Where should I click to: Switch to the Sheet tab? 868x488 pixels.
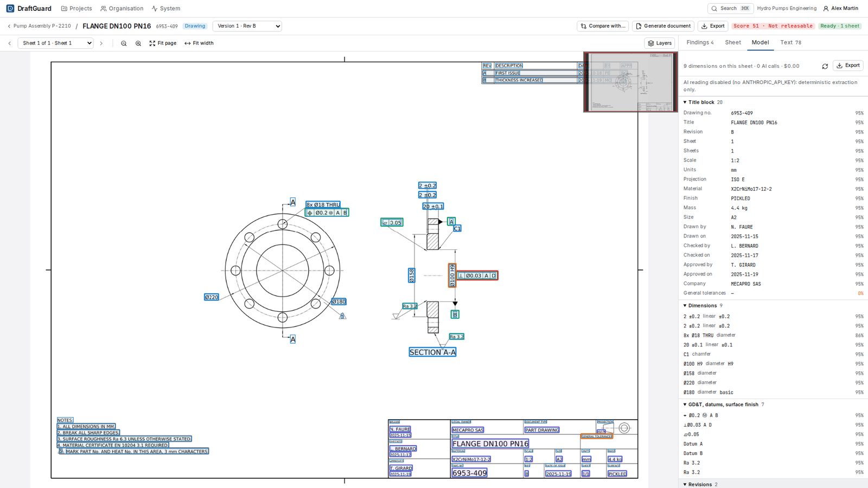pyautogui.click(x=733, y=42)
